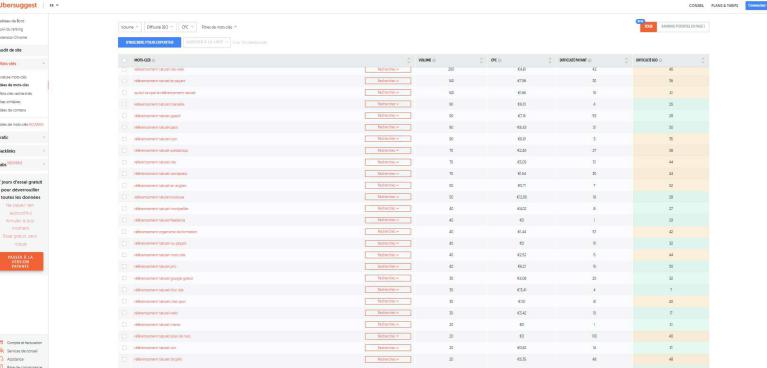Screen dimensions: 767x368
Task: Click the Assistance icon in the sidebar
Action: click(x=2, y=359)
